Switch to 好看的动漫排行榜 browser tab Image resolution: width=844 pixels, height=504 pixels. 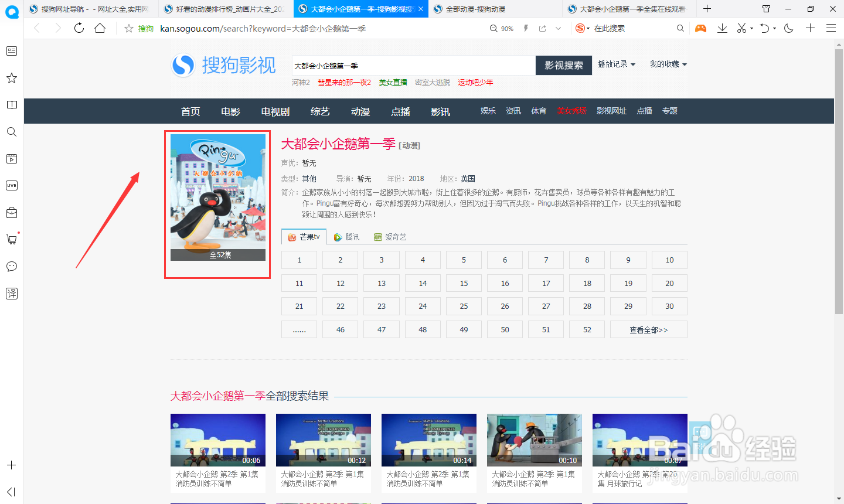click(226, 9)
